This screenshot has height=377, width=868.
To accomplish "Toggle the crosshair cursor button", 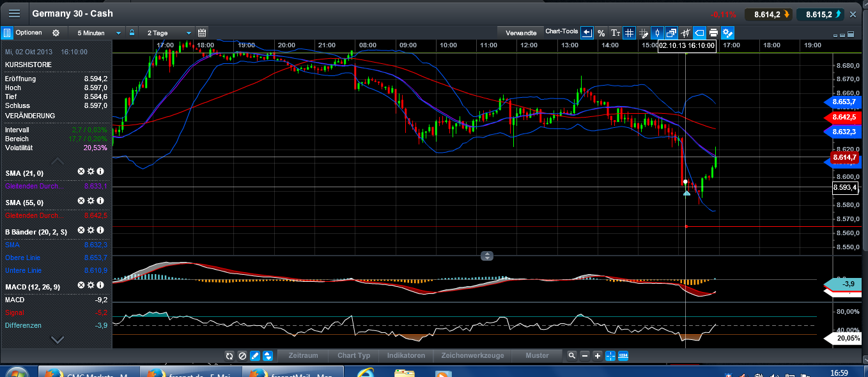I will [610, 356].
